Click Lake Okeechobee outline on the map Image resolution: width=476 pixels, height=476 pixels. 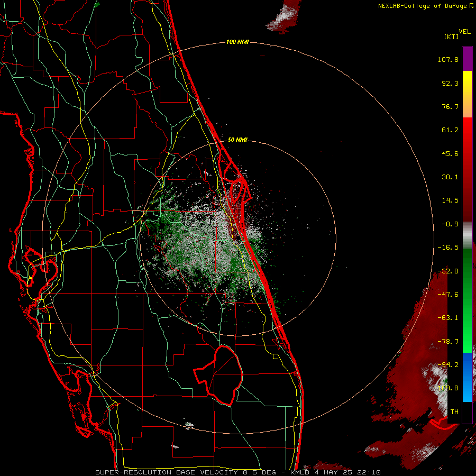tap(218, 375)
